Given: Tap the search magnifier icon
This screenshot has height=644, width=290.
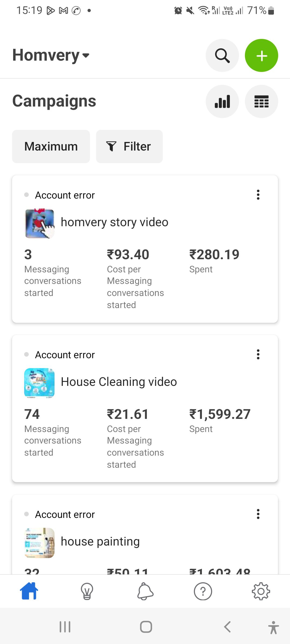Looking at the screenshot, I should click(x=222, y=56).
